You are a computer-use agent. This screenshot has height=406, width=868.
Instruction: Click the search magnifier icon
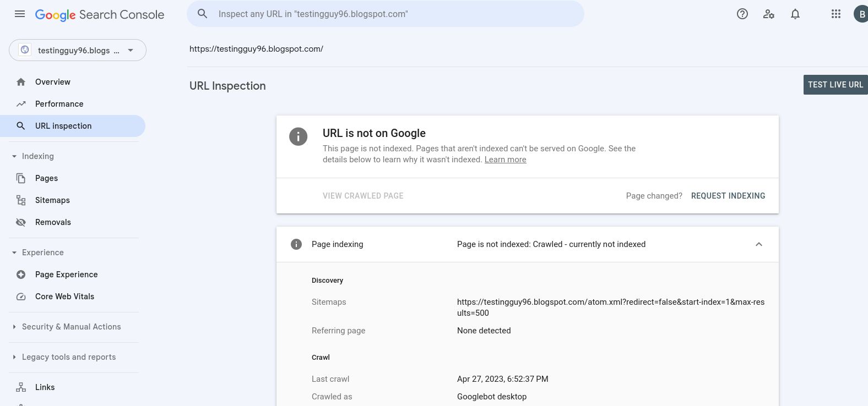coord(203,14)
